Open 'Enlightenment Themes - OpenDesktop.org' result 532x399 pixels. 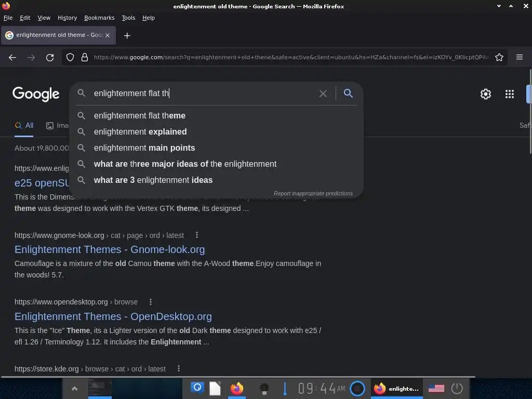(113, 316)
